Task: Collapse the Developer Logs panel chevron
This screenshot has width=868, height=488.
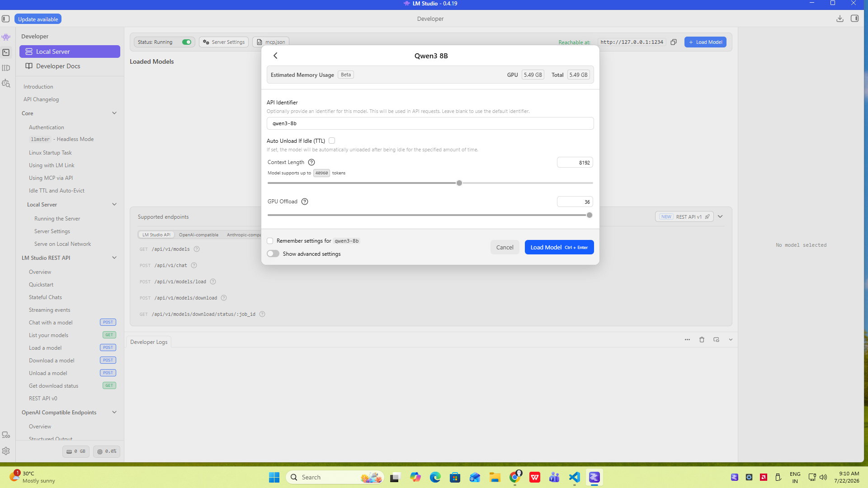Action: 731,340
